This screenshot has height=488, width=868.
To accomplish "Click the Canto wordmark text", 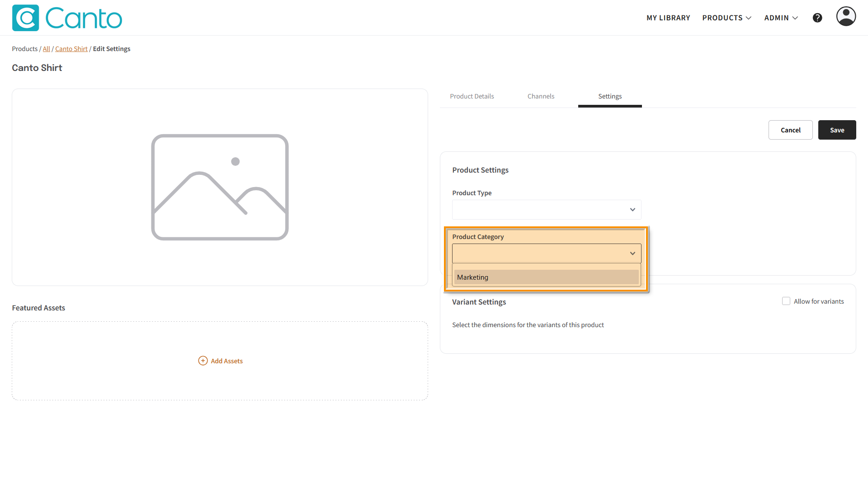I will click(x=84, y=19).
